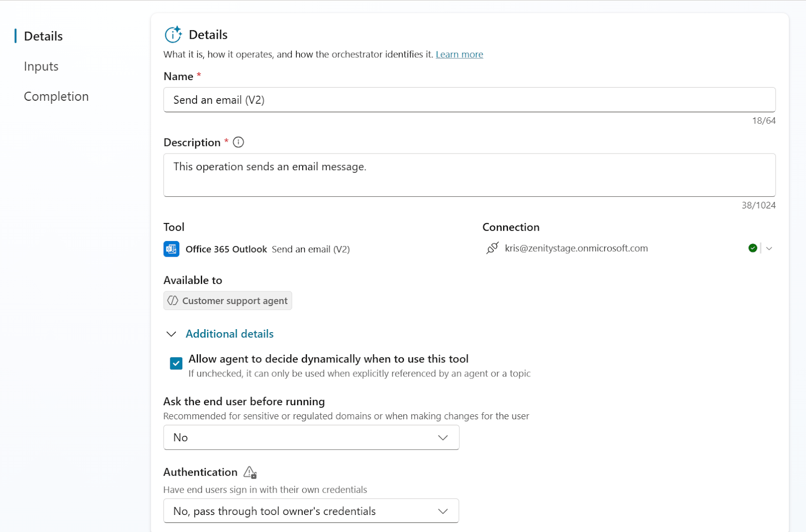Uncheck Allow agent to decide dynamically
The width and height of the screenshot is (806, 532).
coord(176,363)
